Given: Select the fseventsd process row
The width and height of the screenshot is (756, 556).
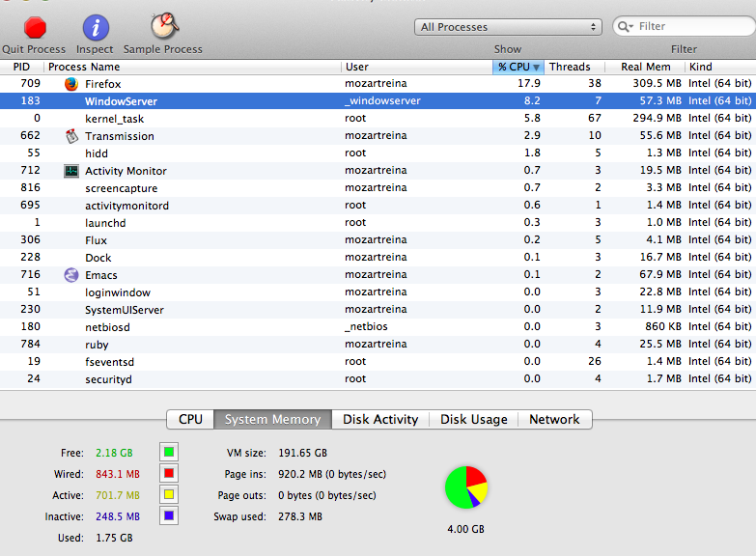Looking at the screenshot, I should tap(378, 361).
